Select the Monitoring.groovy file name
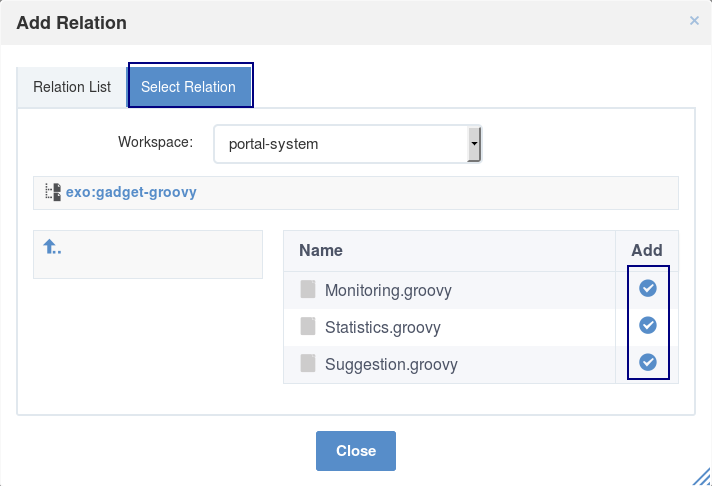Screen dimensions: 712x486 point(388,291)
